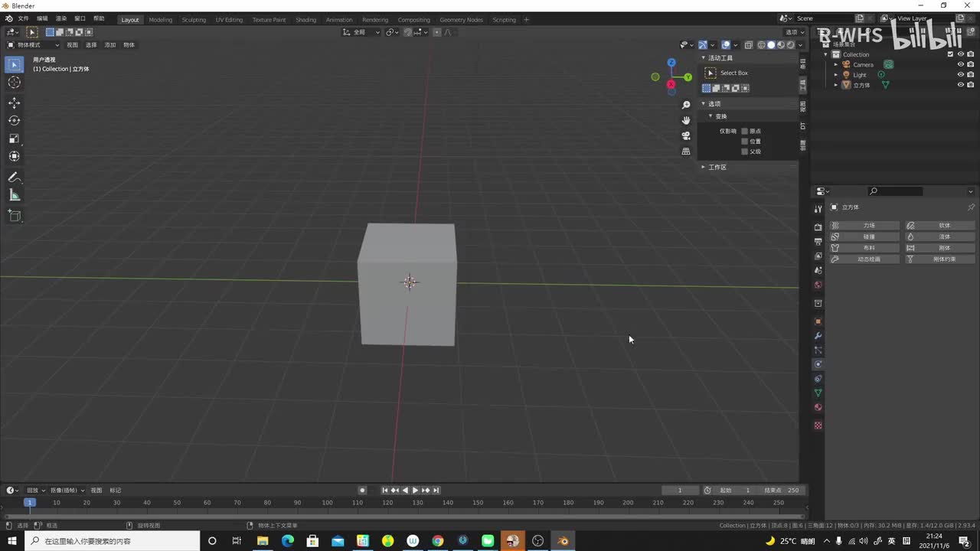980x551 pixels.
Task: Select the Transform tool
Action: pos(14,156)
